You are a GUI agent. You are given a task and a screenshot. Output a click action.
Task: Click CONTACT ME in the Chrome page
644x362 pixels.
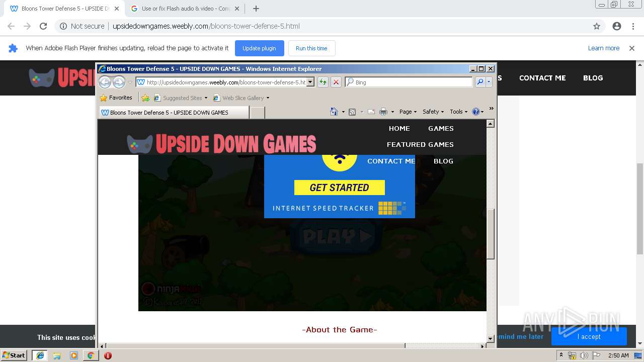(542, 78)
